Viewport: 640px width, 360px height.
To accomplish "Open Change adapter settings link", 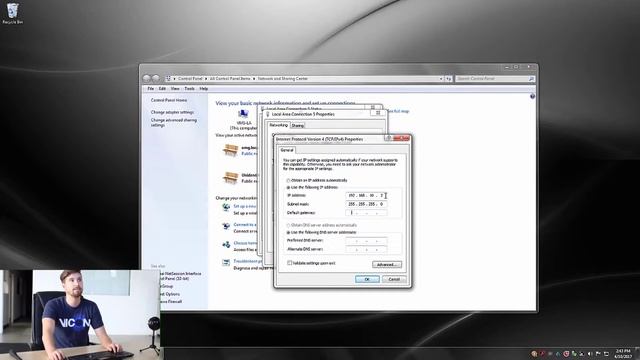I will point(172,112).
